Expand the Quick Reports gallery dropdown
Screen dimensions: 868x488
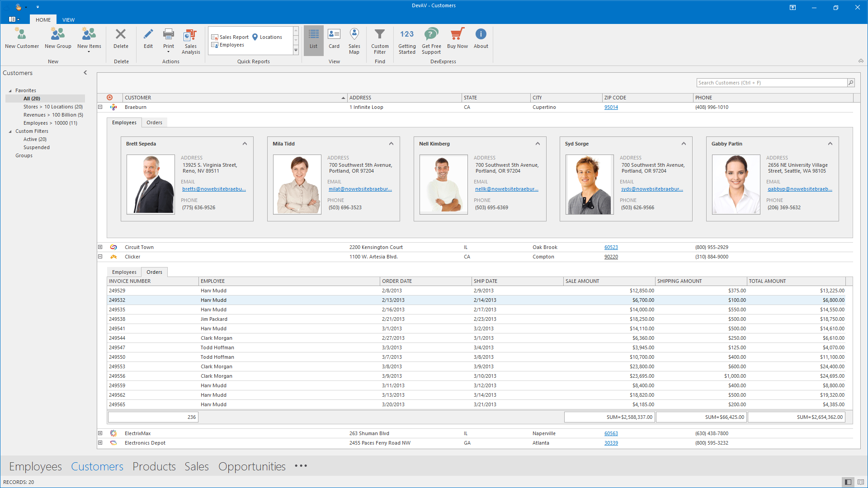[296, 51]
